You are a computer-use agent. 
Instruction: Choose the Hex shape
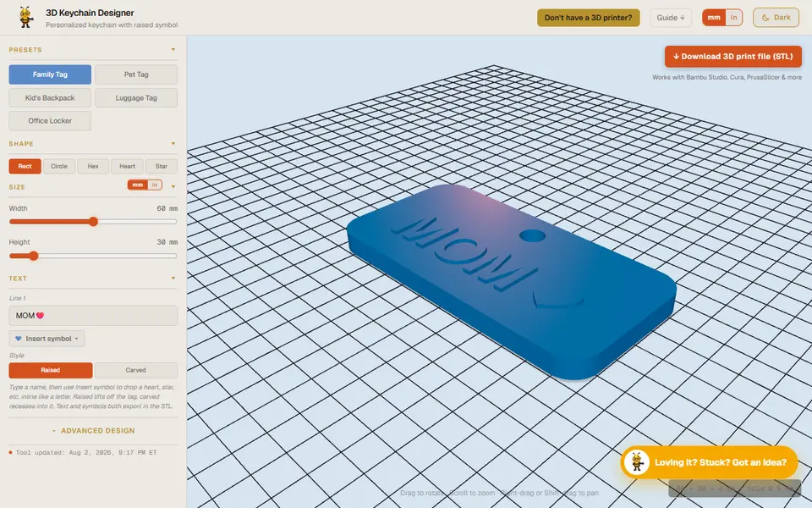93,167
